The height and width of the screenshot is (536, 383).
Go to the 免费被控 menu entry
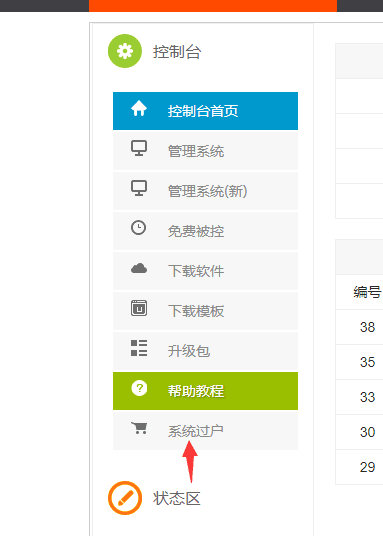coord(206,231)
